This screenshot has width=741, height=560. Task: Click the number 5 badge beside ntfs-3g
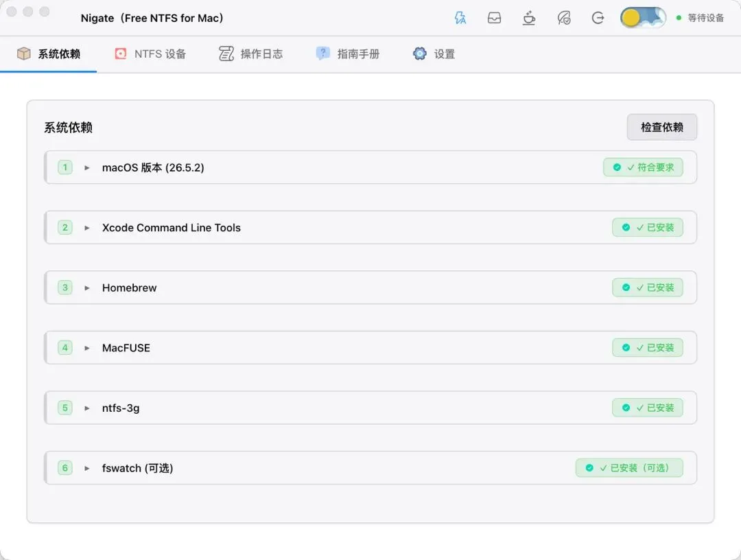65,408
